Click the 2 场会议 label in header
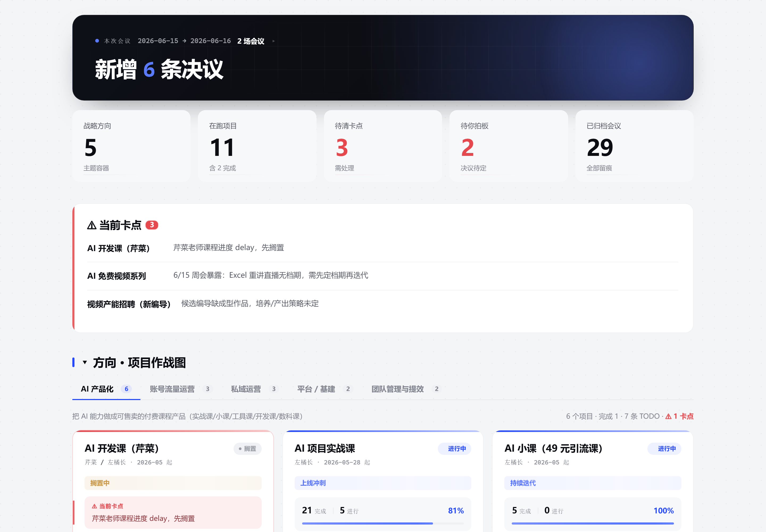 [x=251, y=41]
